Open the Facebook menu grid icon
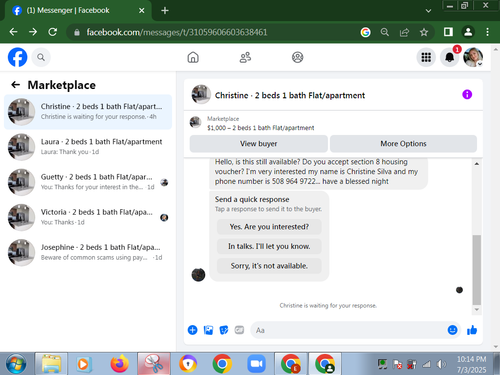Screen dimensions: 500x375 pos(426,57)
